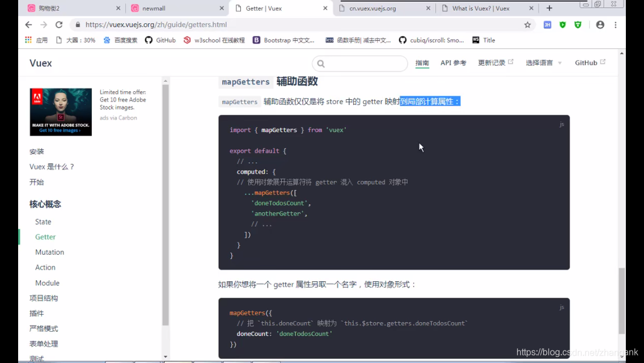Viewport: 644px width, 363px height.
Task: Open 插件 in the sidebar
Action: 36,313
